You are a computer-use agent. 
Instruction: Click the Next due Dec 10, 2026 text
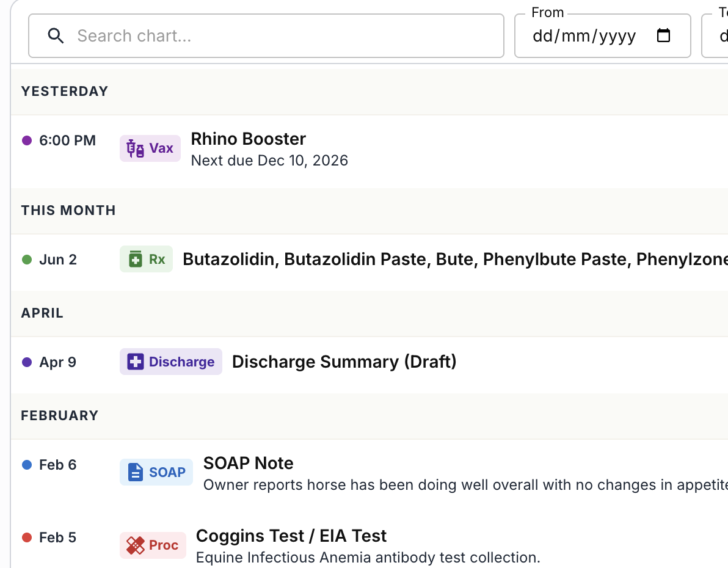[269, 161]
